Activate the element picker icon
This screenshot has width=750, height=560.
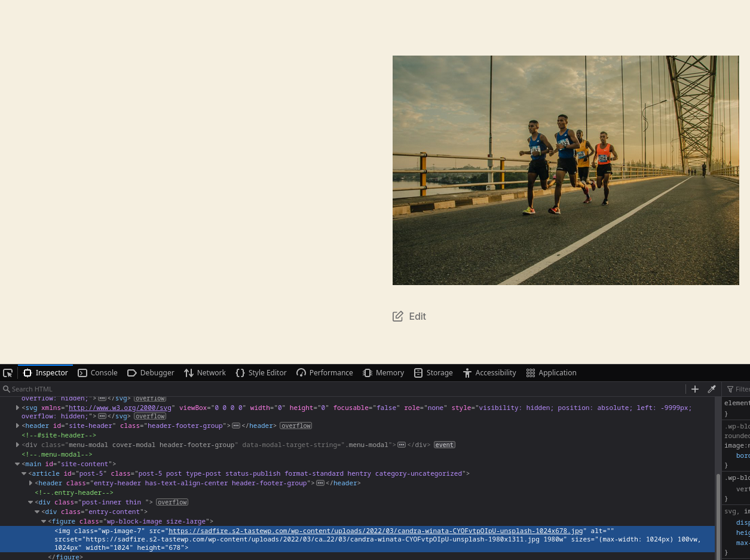[x=8, y=373]
